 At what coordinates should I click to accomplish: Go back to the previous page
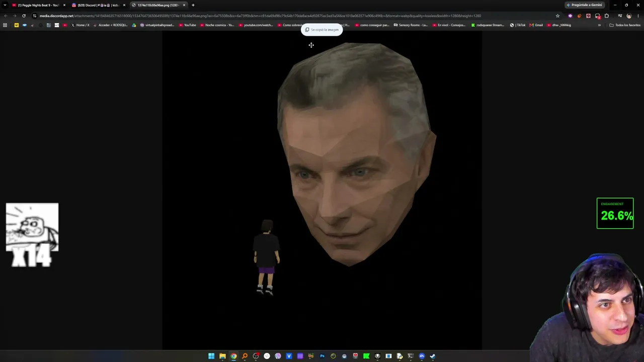(x=6, y=16)
